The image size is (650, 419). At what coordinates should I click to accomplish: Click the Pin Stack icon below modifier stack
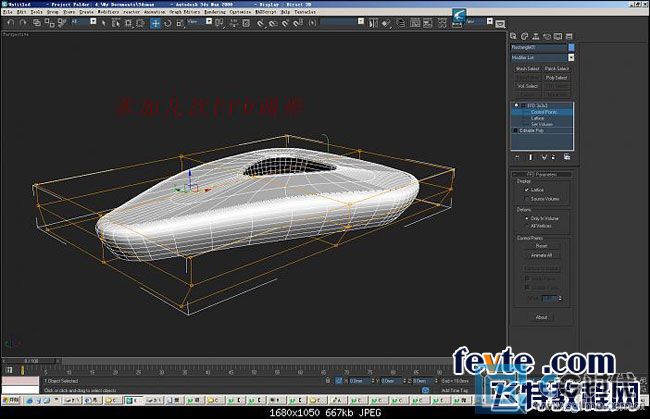point(517,157)
